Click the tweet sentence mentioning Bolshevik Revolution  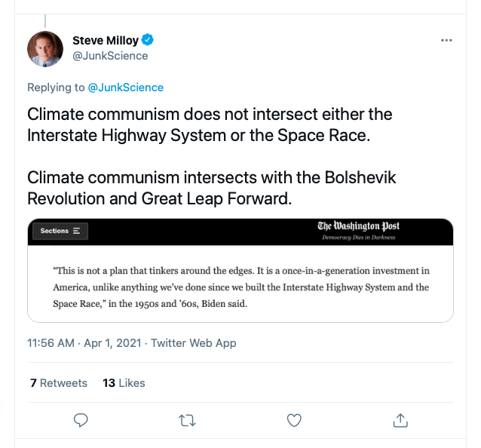coord(212,189)
